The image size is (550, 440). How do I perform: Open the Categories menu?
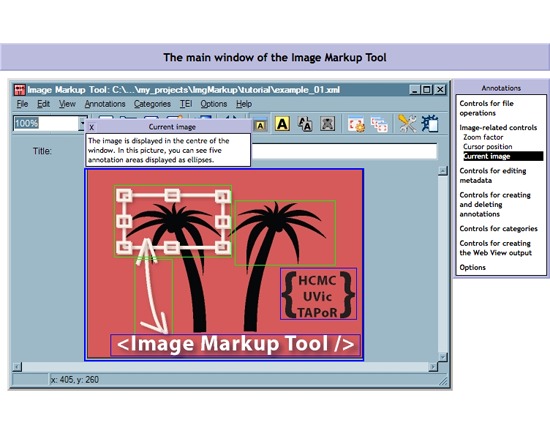point(152,104)
